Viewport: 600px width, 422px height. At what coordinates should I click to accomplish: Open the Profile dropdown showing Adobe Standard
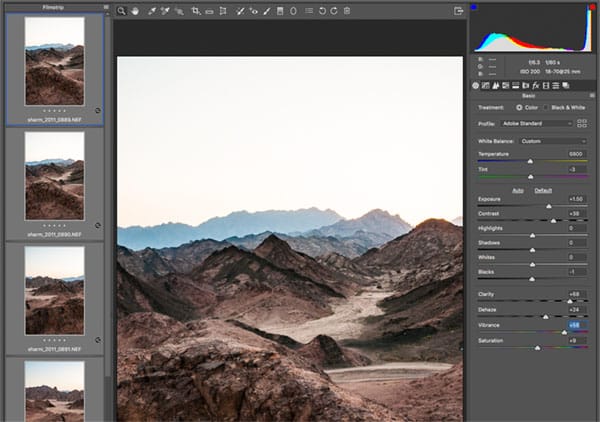[536, 124]
